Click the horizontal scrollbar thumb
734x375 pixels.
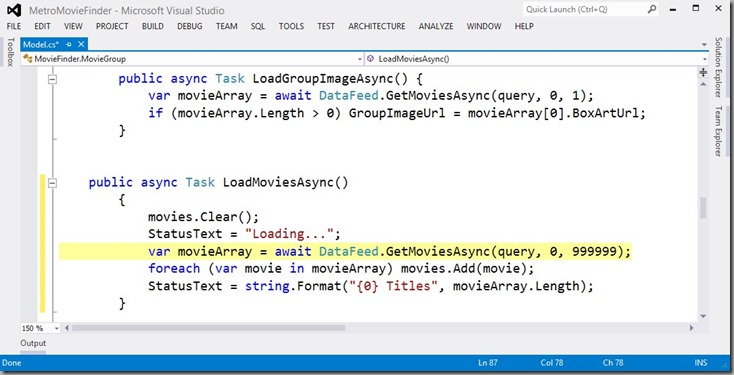[x=208, y=328]
